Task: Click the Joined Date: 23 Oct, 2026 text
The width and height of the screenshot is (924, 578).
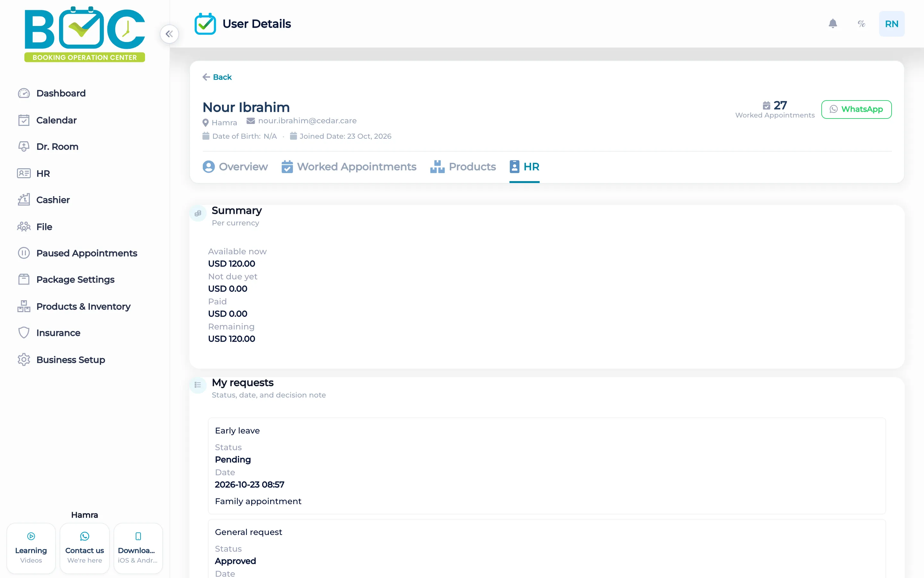Action: [345, 136]
